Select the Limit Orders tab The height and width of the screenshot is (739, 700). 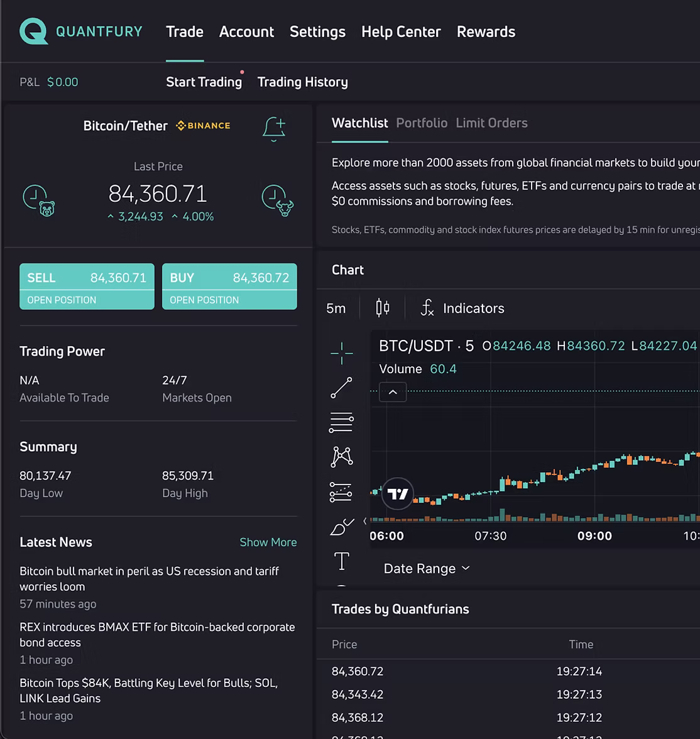tap(491, 123)
